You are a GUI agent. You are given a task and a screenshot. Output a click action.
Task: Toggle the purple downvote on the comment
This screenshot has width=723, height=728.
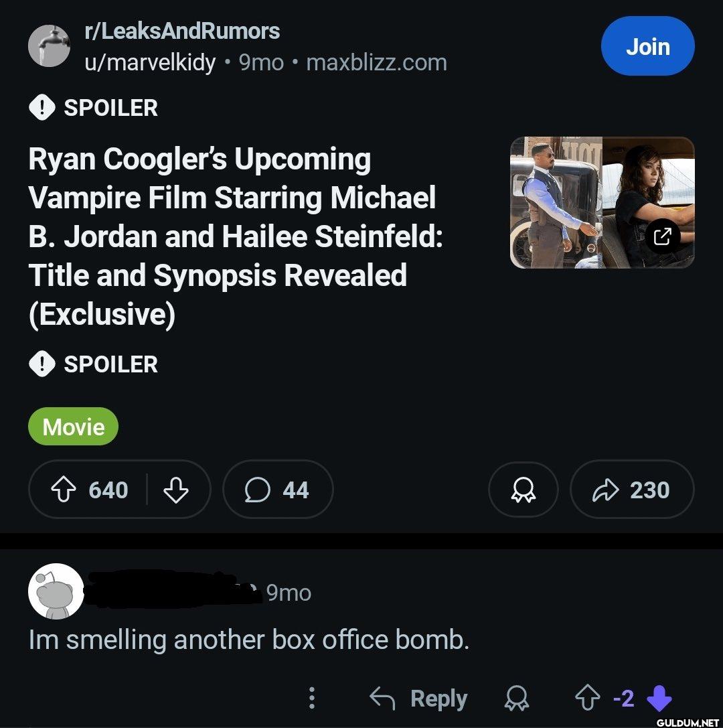[x=659, y=699]
